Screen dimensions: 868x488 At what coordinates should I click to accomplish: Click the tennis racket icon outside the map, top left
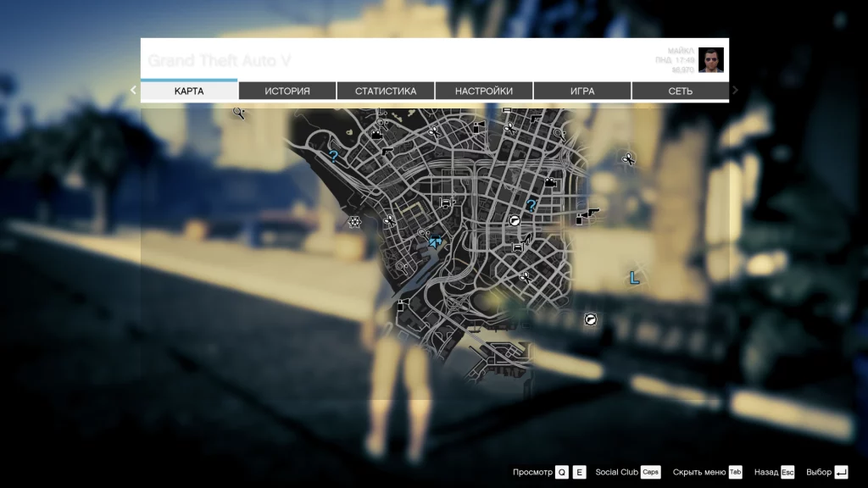[239, 114]
